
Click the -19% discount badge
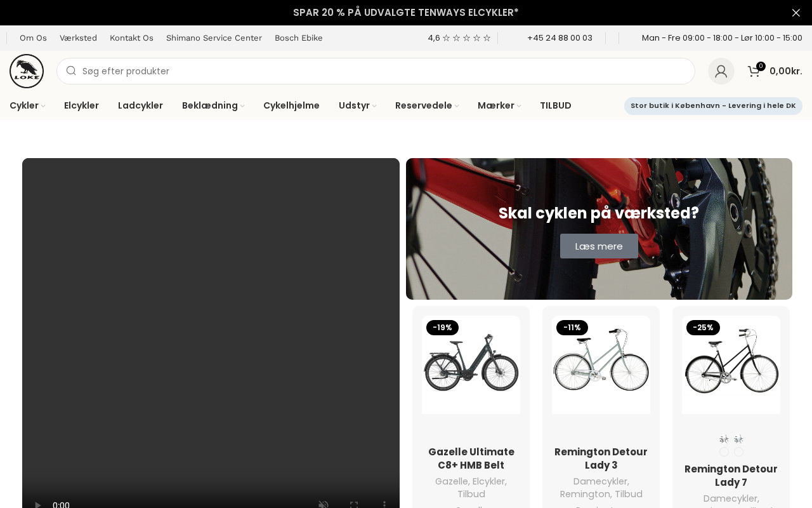(442, 328)
